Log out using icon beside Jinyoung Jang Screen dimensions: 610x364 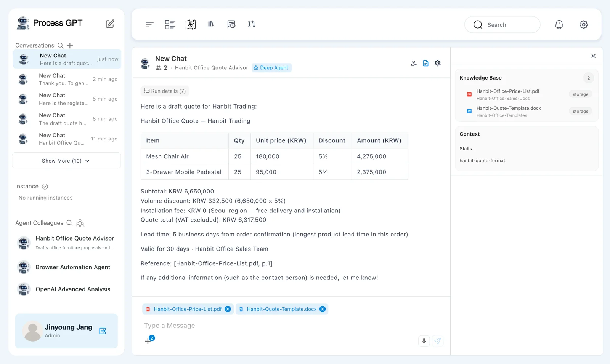[x=103, y=331]
